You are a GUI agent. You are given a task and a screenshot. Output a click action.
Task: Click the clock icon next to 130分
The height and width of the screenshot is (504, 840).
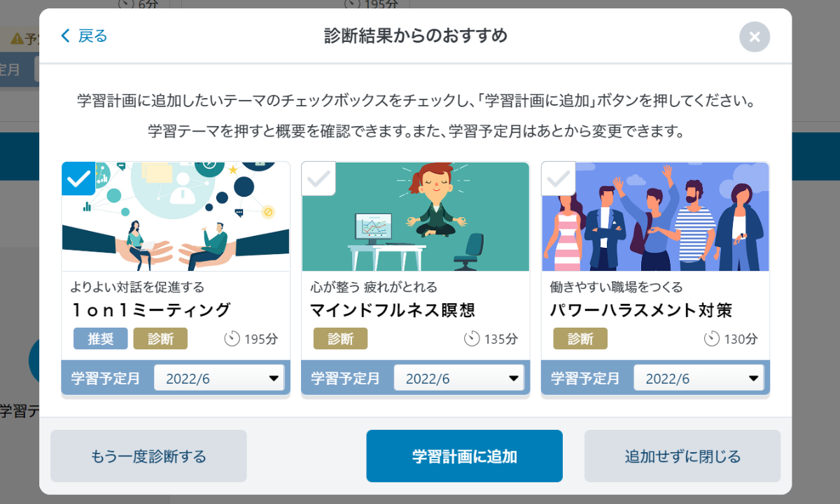pyautogui.click(x=712, y=339)
